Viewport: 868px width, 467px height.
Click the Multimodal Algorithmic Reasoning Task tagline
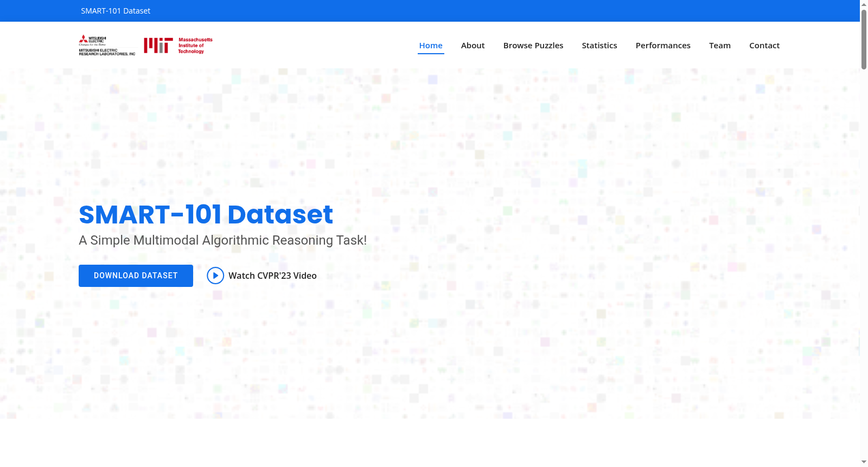click(222, 240)
